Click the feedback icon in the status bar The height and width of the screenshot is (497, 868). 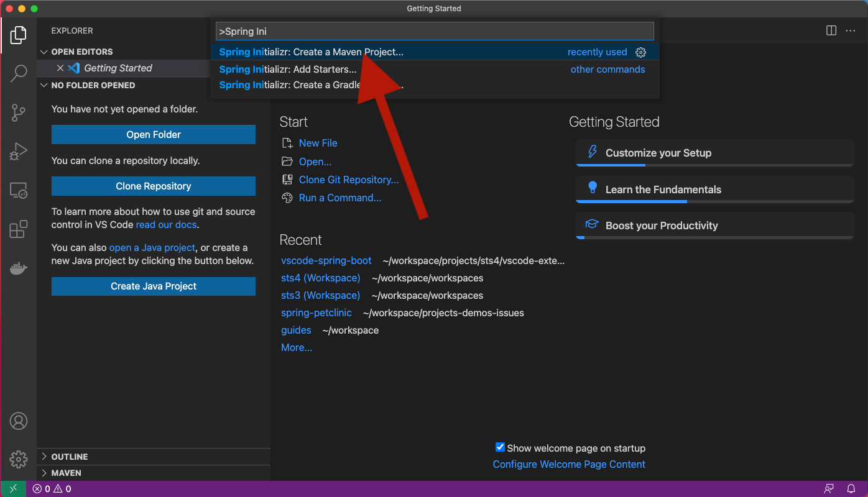829,489
